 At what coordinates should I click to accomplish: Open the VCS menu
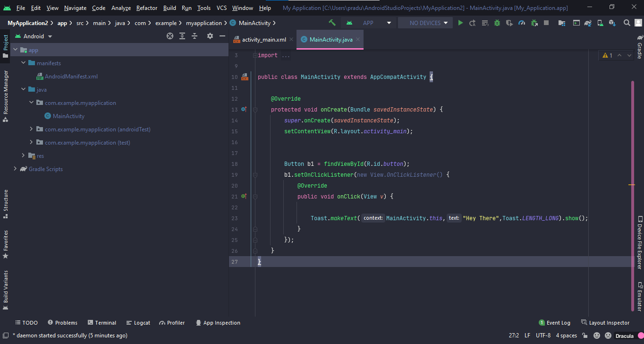(221, 8)
